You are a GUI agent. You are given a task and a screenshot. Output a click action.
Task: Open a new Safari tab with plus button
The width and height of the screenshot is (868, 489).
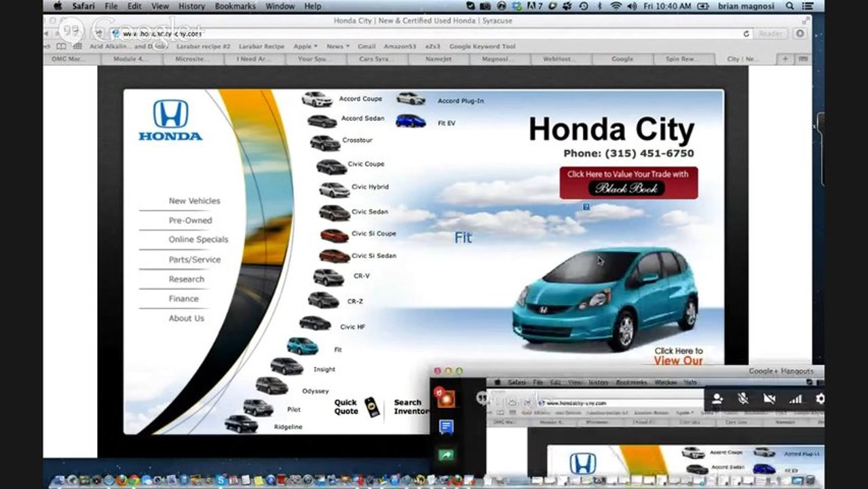click(785, 59)
